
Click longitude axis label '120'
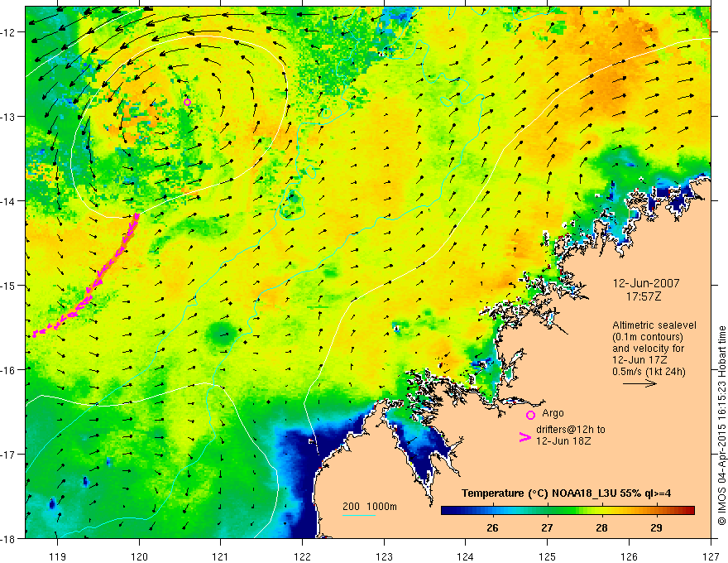(x=139, y=556)
